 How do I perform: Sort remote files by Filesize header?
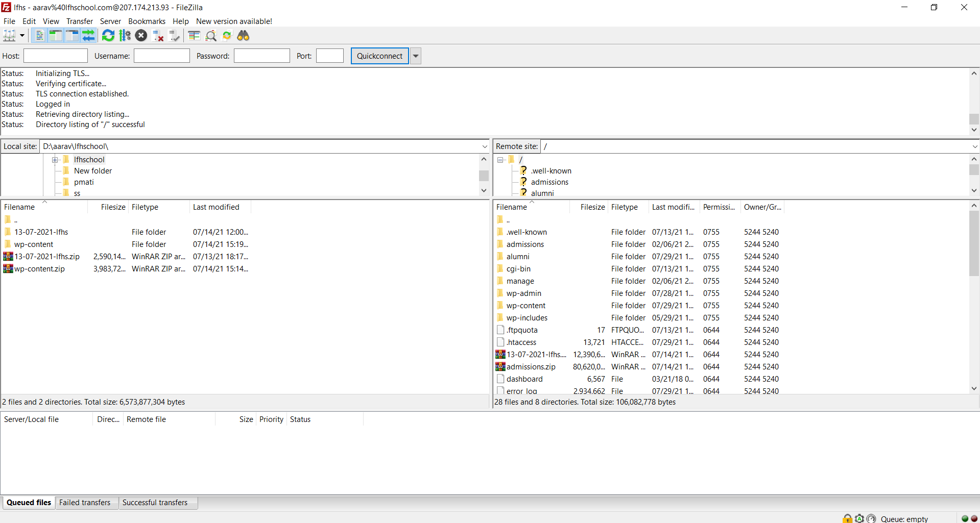[589, 207]
